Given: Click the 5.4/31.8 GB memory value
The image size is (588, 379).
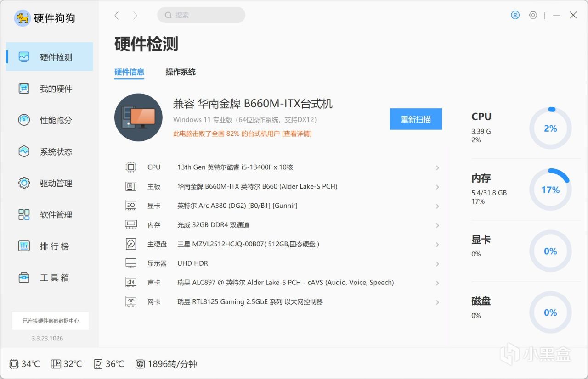Looking at the screenshot, I should click(489, 193).
